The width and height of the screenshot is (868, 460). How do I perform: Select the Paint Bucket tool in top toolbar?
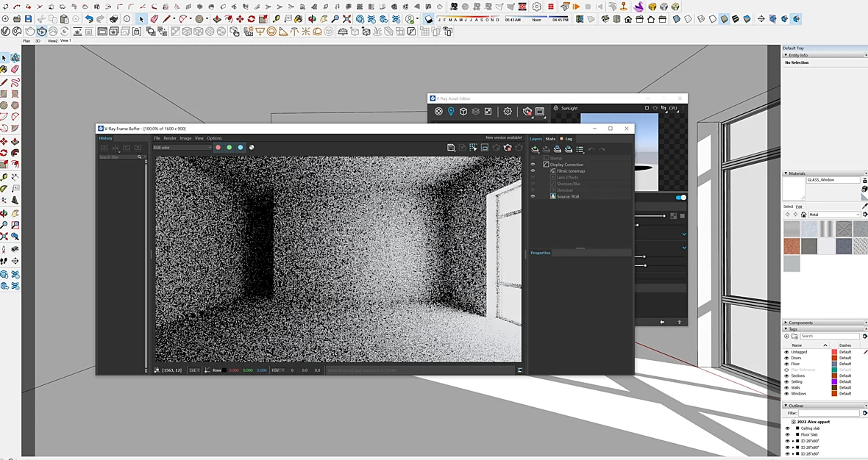tap(299, 19)
